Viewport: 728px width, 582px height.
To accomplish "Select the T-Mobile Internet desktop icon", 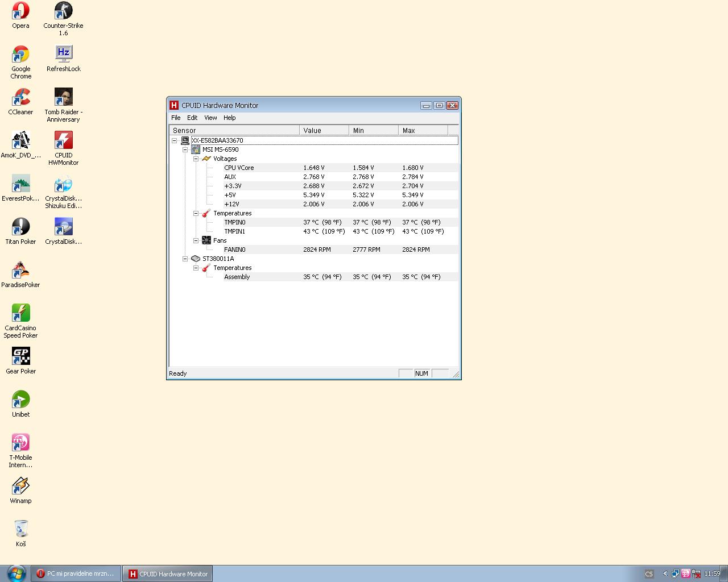I will [20, 451].
